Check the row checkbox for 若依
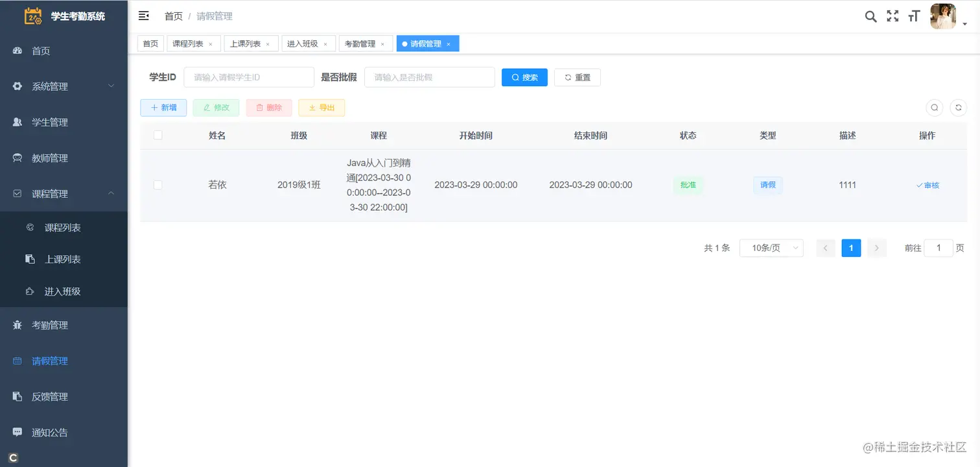Screen dimensions: 980x467 point(157,185)
